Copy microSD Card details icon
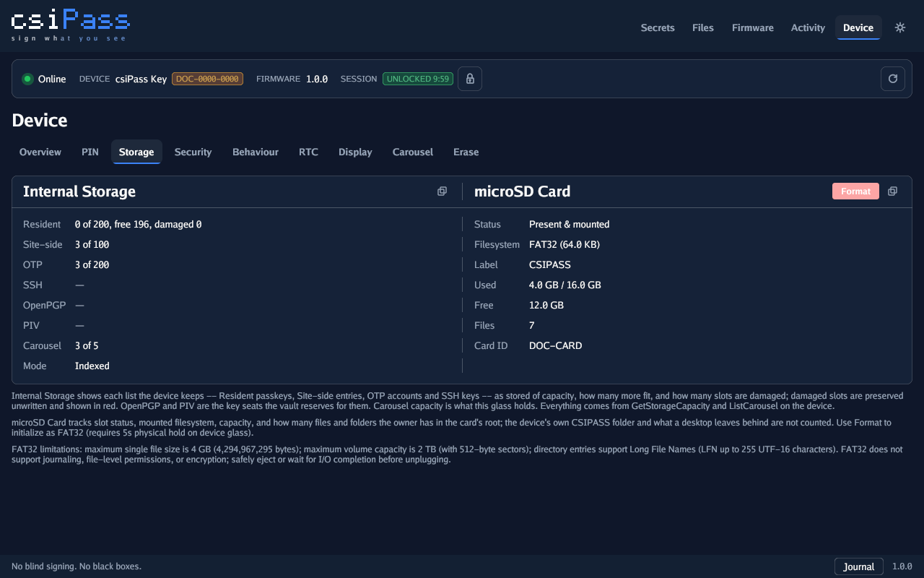Viewport: 924px width, 578px height. [892, 191]
